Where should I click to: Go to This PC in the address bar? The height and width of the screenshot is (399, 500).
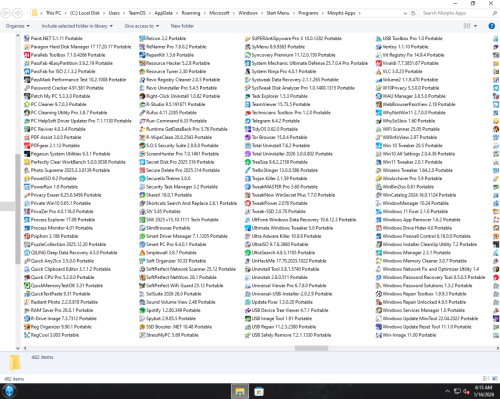coord(53,13)
